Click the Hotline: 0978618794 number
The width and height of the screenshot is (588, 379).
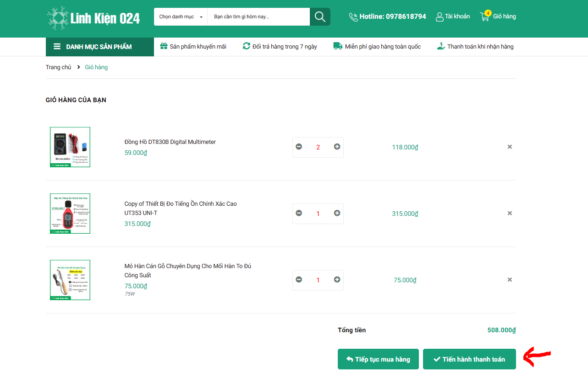tap(393, 16)
